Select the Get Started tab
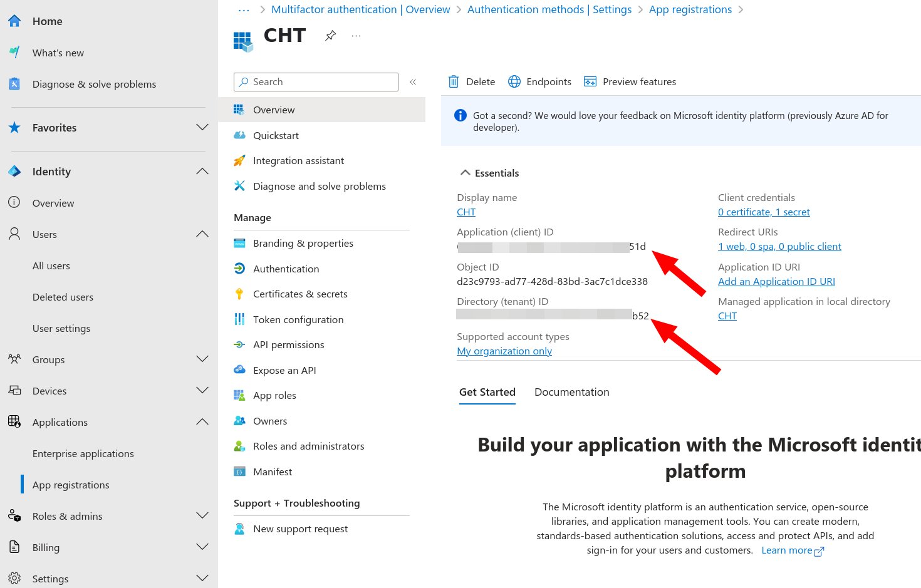 click(487, 392)
